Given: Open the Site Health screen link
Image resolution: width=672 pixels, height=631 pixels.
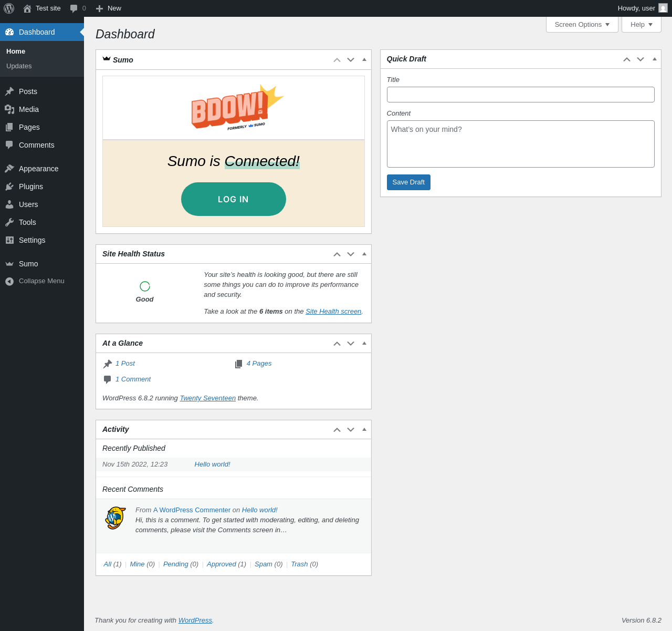Looking at the screenshot, I should (x=333, y=312).
